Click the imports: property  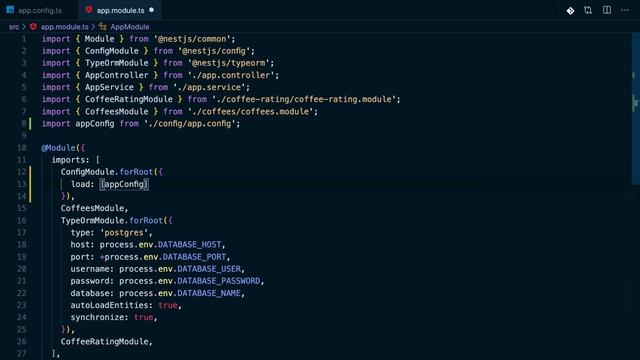click(70, 160)
